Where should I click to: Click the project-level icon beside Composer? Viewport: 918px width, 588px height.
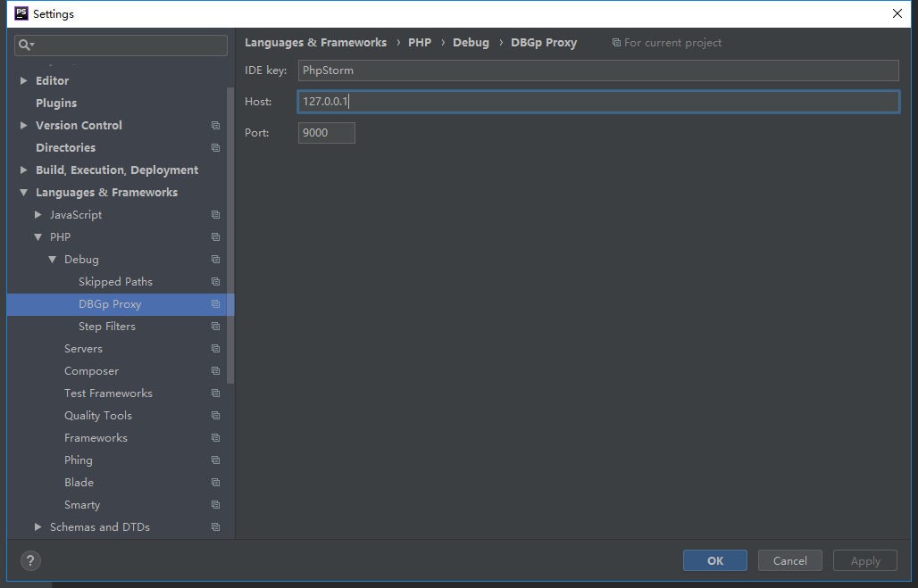point(215,371)
